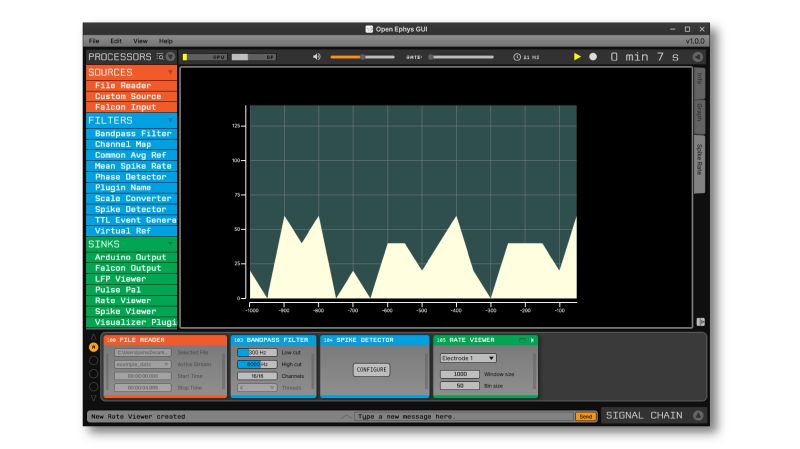Screen dimensions: 800x449
Task: Collapse the Signal Chain panel with its round arrow
Action: coord(698,415)
